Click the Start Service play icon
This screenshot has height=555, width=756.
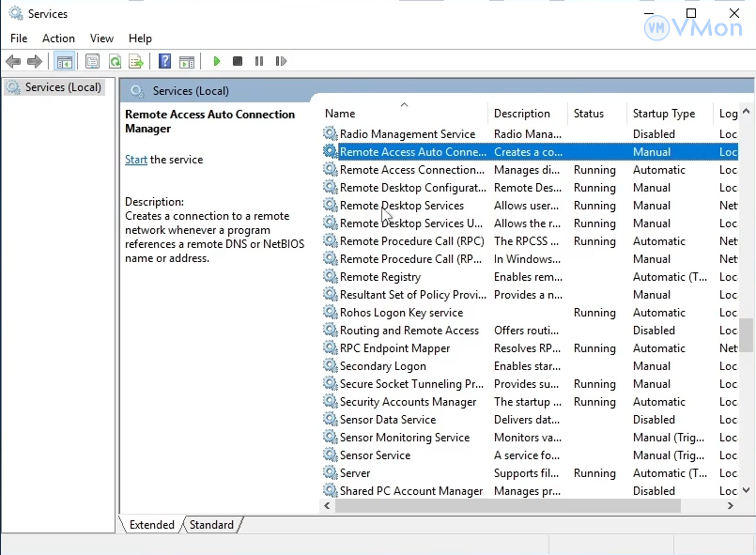coord(217,62)
